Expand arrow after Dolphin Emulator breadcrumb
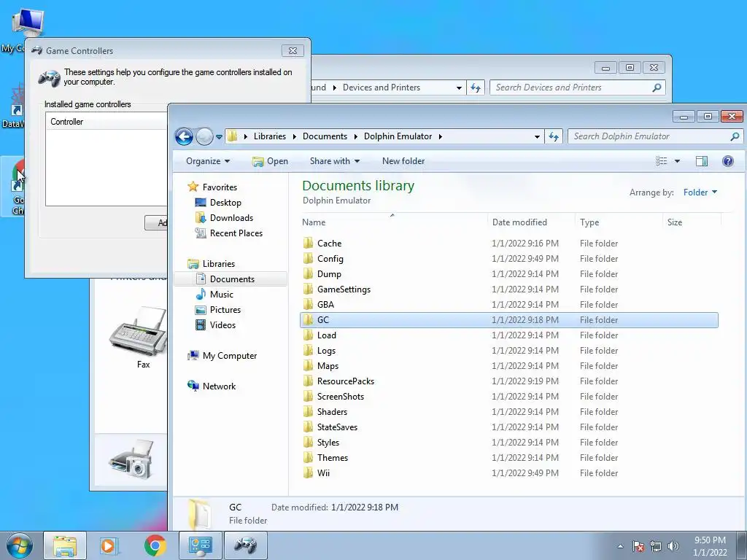The image size is (747, 560). (x=440, y=136)
